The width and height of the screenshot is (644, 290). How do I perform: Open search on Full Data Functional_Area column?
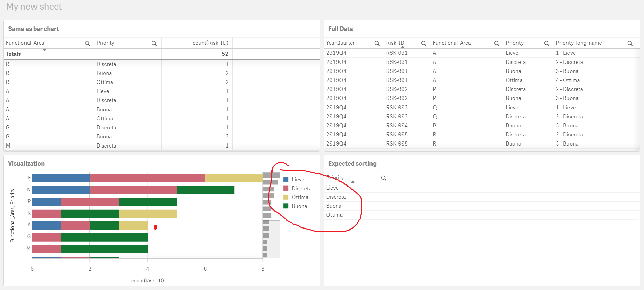pyautogui.click(x=497, y=43)
